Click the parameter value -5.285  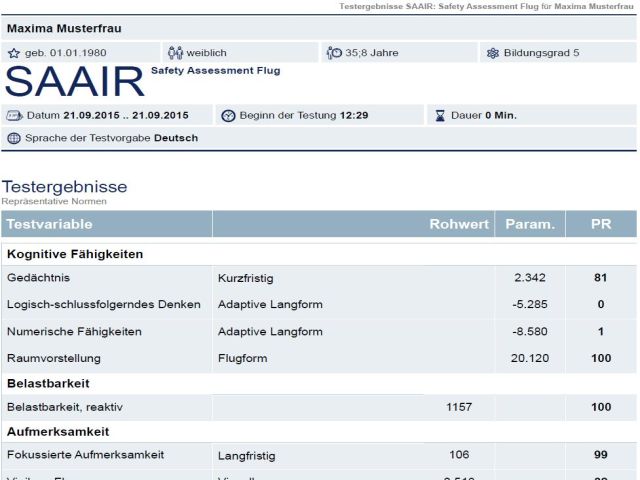pos(530,304)
